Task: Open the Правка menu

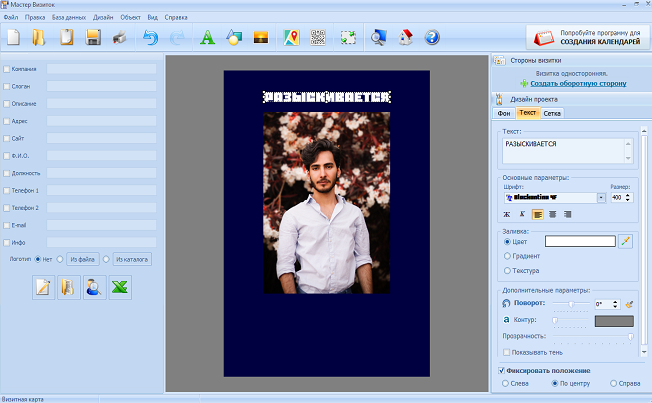Action: click(x=35, y=17)
